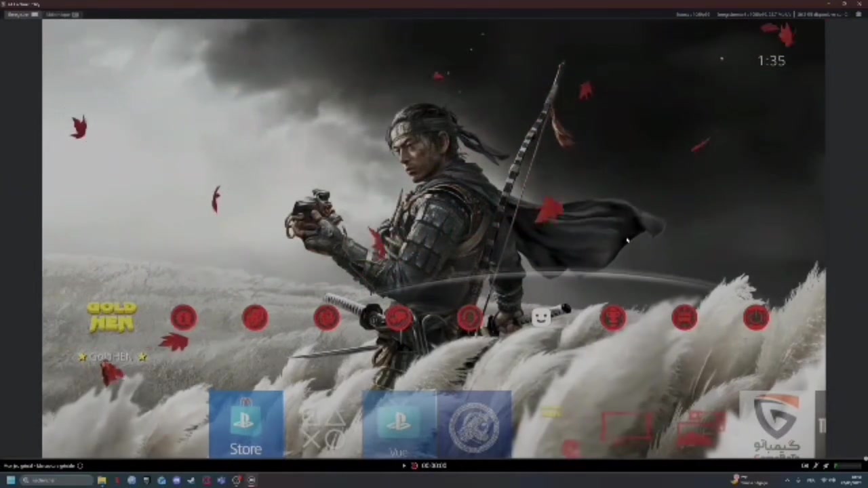This screenshot has width=868, height=488.
Task: Expand the system tray hidden icons chevron
Action: [x=787, y=481]
